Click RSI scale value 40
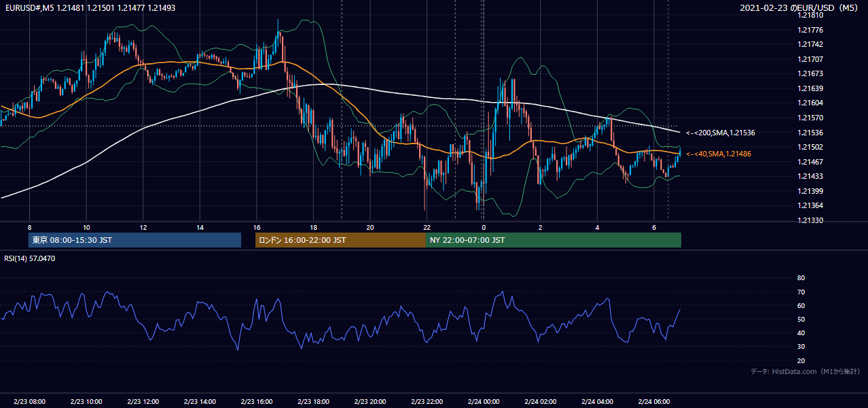Viewport: 868px width, 408px height. pyautogui.click(x=801, y=333)
